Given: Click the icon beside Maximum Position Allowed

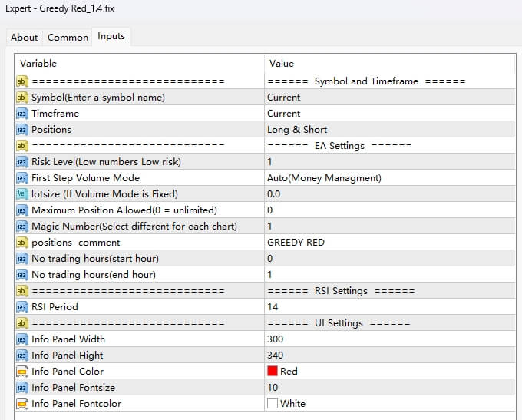Looking at the screenshot, I should pyautogui.click(x=22, y=210).
